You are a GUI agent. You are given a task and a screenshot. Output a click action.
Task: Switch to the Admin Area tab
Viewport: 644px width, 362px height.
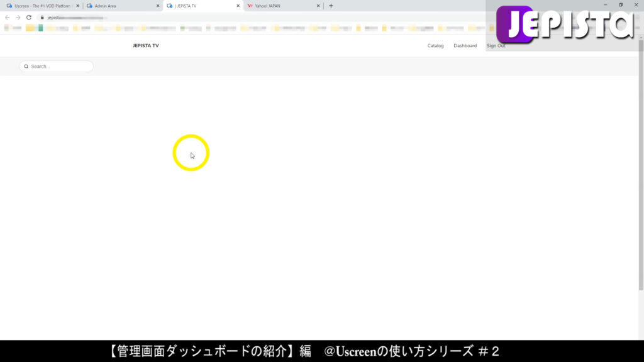click(x=122, y=6)
